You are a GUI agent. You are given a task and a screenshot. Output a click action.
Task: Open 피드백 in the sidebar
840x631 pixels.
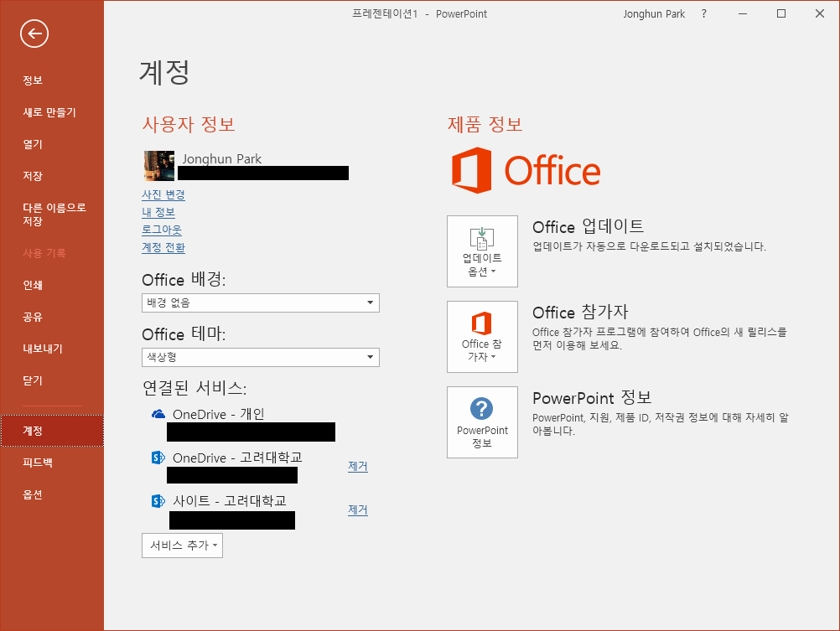[x=38, y=463]
